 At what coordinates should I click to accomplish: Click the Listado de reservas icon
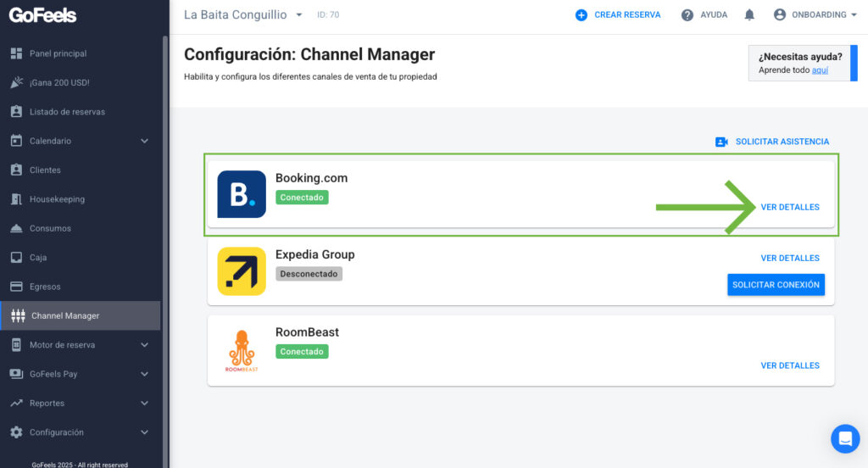17,111
